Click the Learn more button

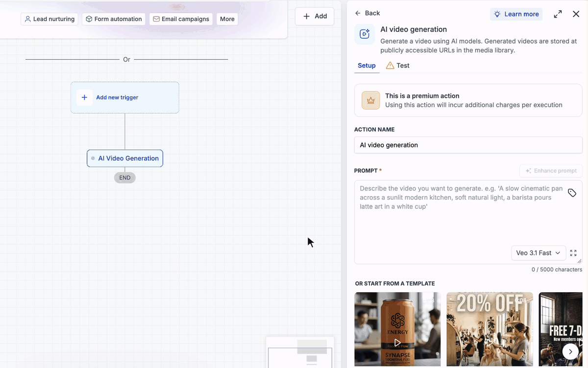[516, 14]
